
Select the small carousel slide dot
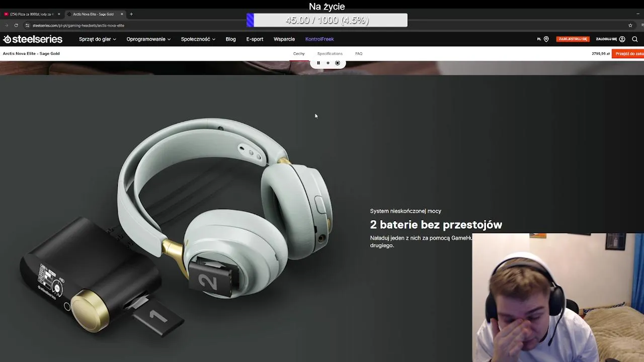pos(328,63)
